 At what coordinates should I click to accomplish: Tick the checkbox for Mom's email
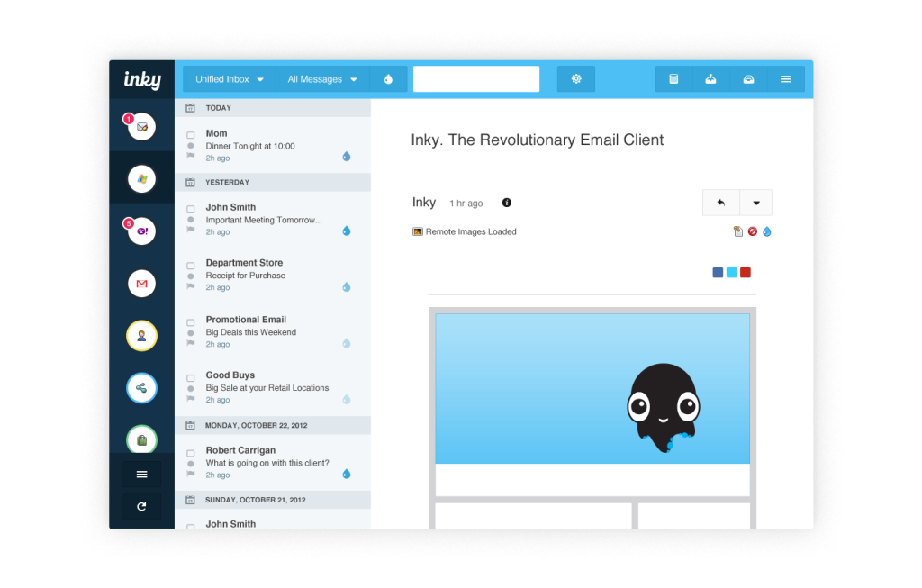pyautogui.click(x=190, y=135)
